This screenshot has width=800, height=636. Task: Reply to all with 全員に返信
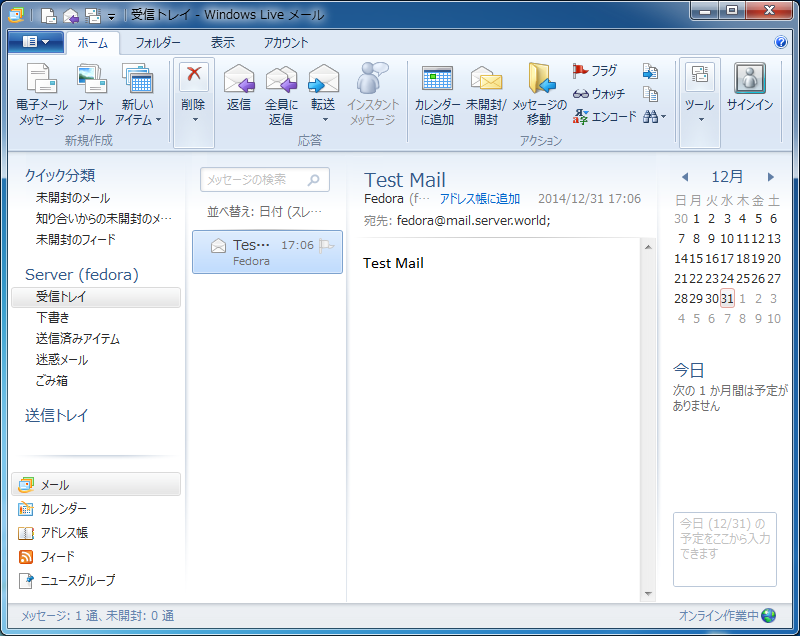281,94
